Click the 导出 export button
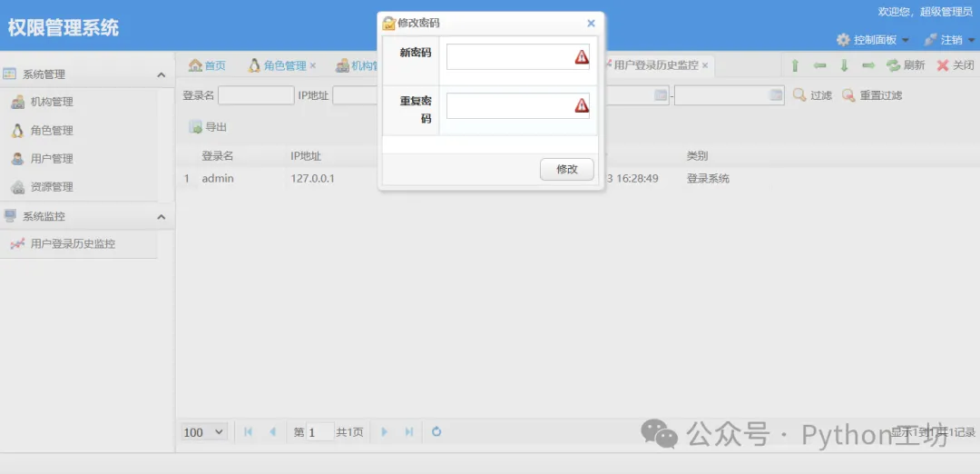This screenshot has height=474, width=980. point(208,127)
